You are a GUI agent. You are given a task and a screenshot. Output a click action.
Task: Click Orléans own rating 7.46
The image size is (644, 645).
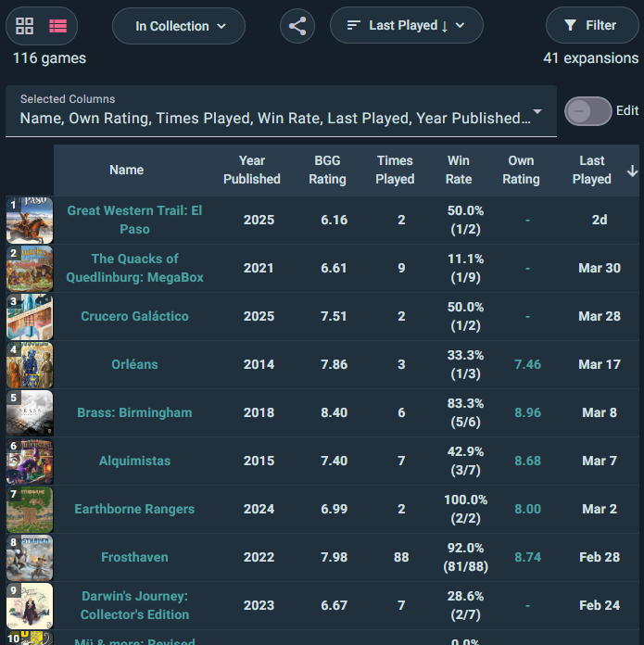[527, 364]
